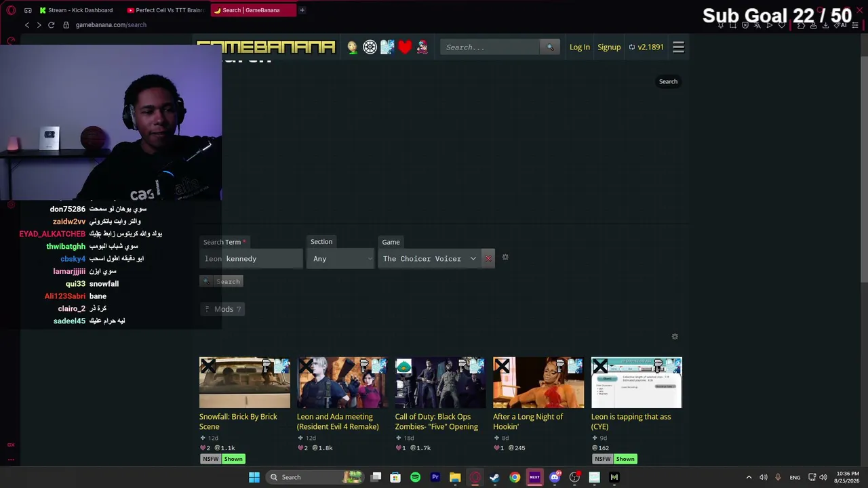Image resolution: width=868 pixels, height=488 pixels.
Task: Open Leon and Ada meeting mod link
Action: click(338, 422)
